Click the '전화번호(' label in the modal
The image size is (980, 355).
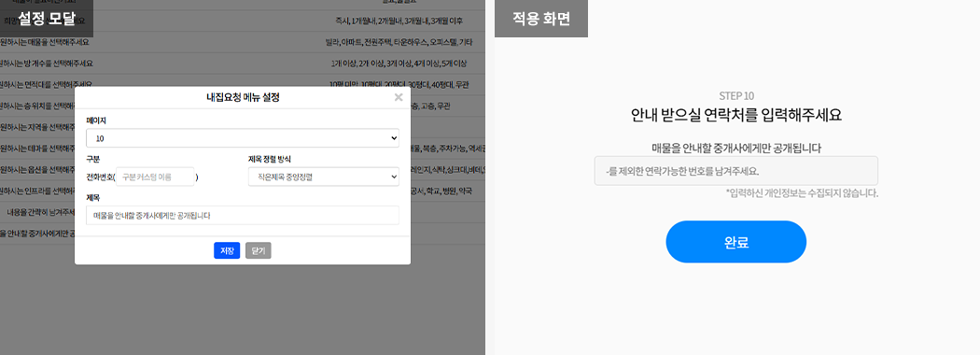(x=101, y=177)
